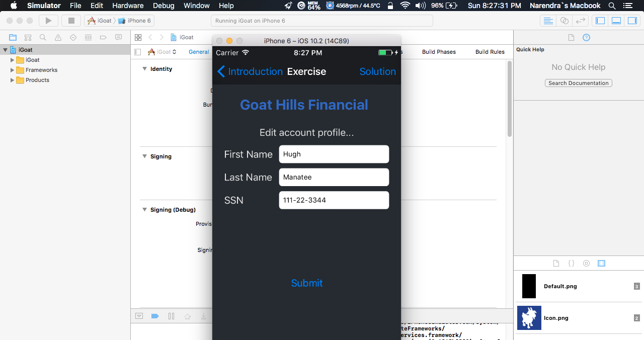
Task: Open the Breakpoint navigator icon
Action: click(104, 37)
